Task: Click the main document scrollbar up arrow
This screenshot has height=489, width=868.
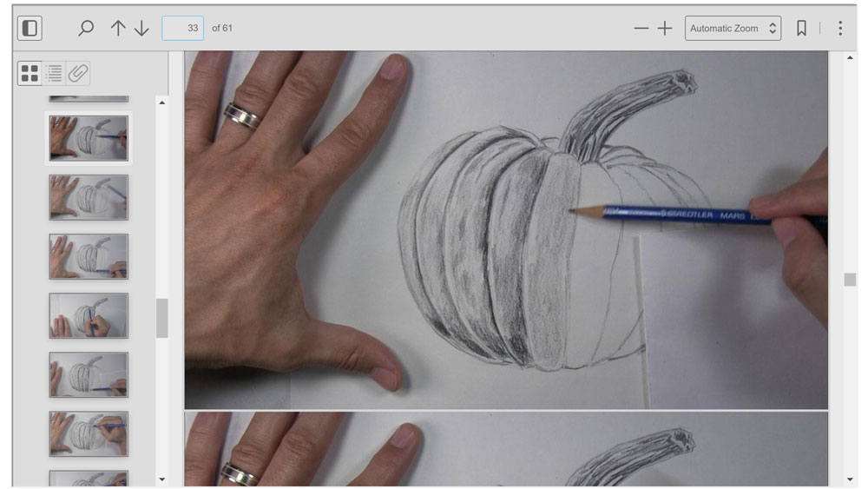Action: coord(851,57)
